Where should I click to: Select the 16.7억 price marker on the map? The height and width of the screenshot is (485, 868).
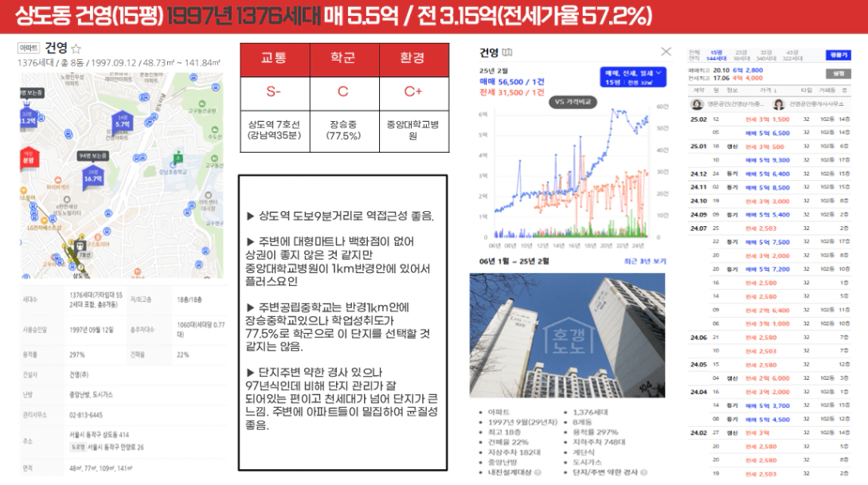pos(93,178)
